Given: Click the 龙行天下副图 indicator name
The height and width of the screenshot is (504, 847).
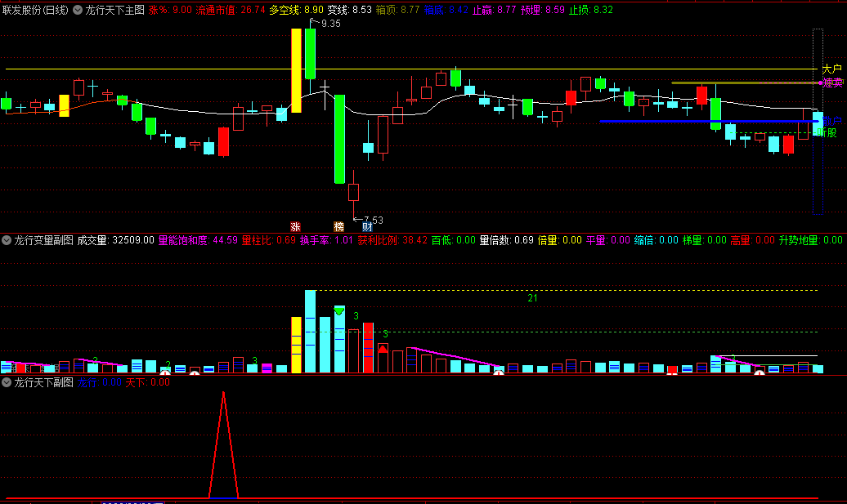Looking at the screenshot, I should [x=43, y=382].
